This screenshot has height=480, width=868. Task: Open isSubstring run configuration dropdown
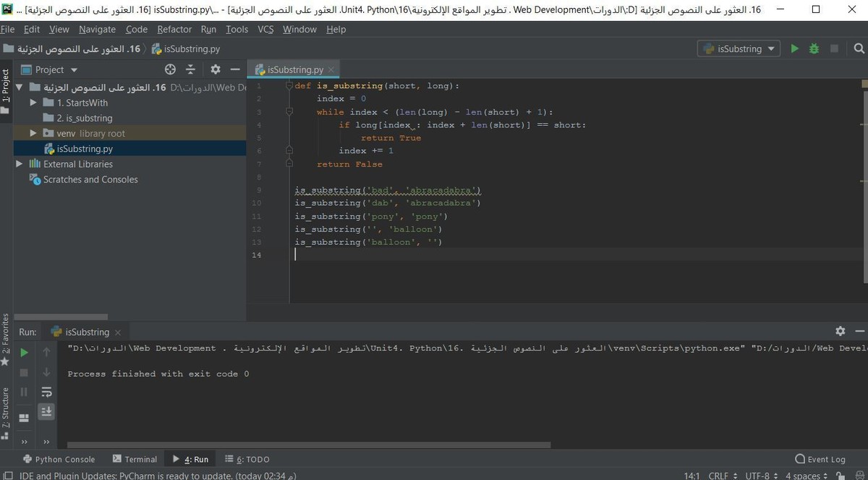[x=739, y=49]
